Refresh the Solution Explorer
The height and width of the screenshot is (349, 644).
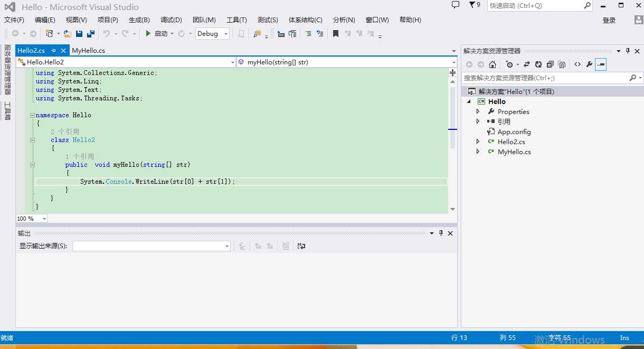pos(538,64)
